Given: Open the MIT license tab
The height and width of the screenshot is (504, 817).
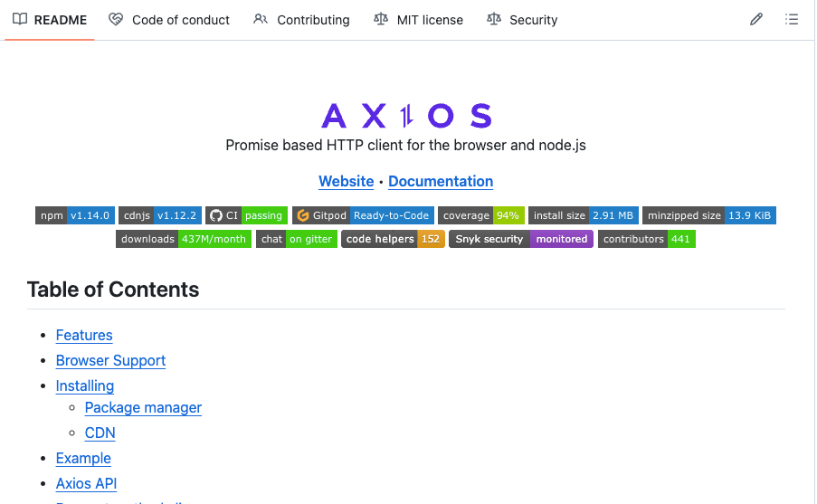Looking at the screenshot, I should tap(418, 20).
